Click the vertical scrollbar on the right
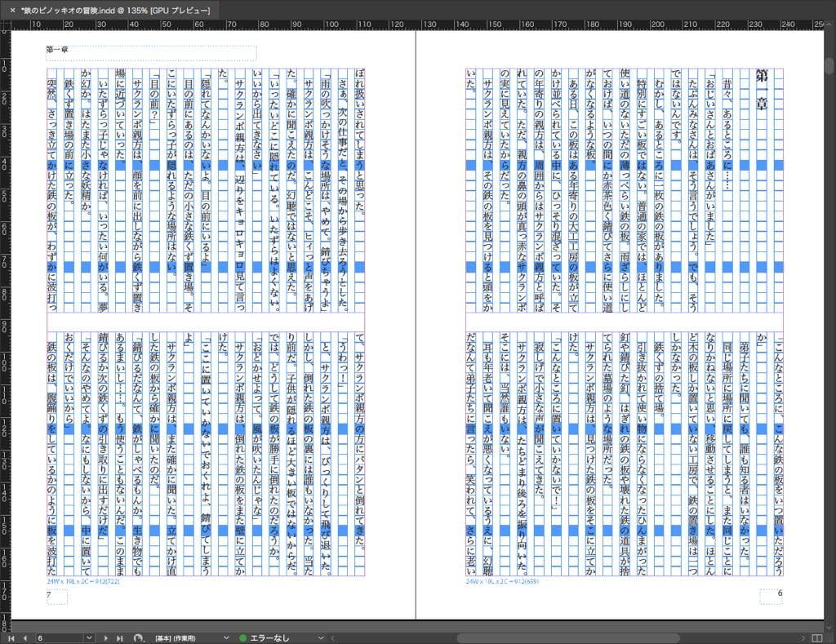836x644 pixels. pos(830,66)
